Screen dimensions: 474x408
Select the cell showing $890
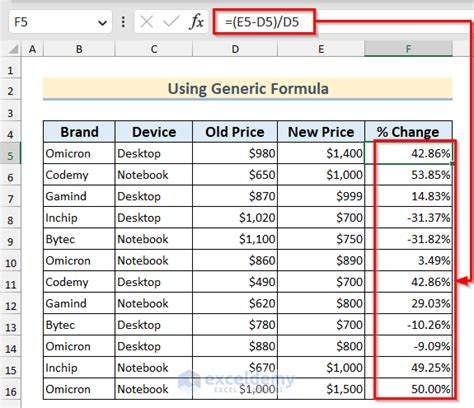(321, 260)
